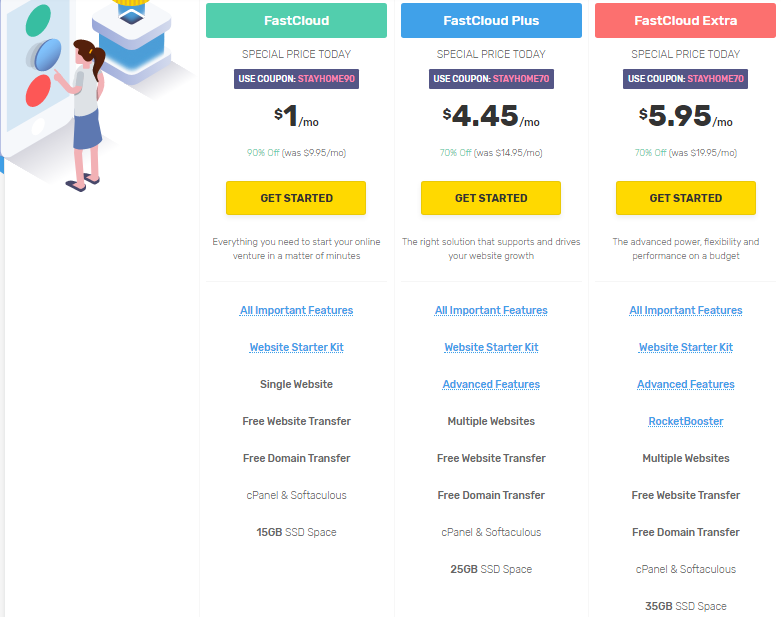The width and height of the screenshot is (781, 617).
Task: Click 'Multiple Websites' in FastCloud Extra column
Action: coord(686,458)
